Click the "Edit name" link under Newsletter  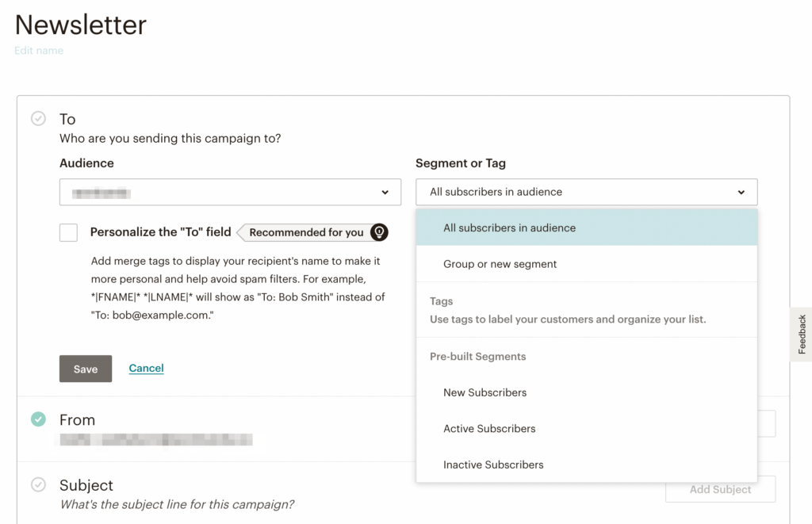click(x=38, y=50)
